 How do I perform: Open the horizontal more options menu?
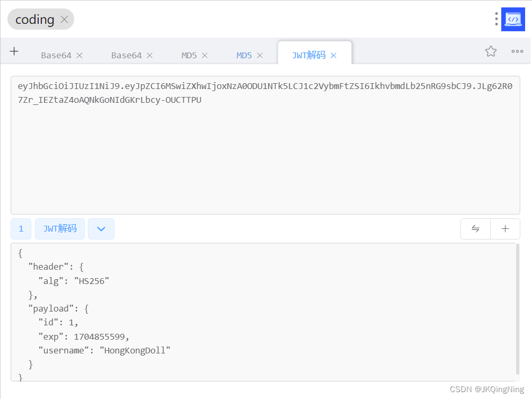pos(517,51)
